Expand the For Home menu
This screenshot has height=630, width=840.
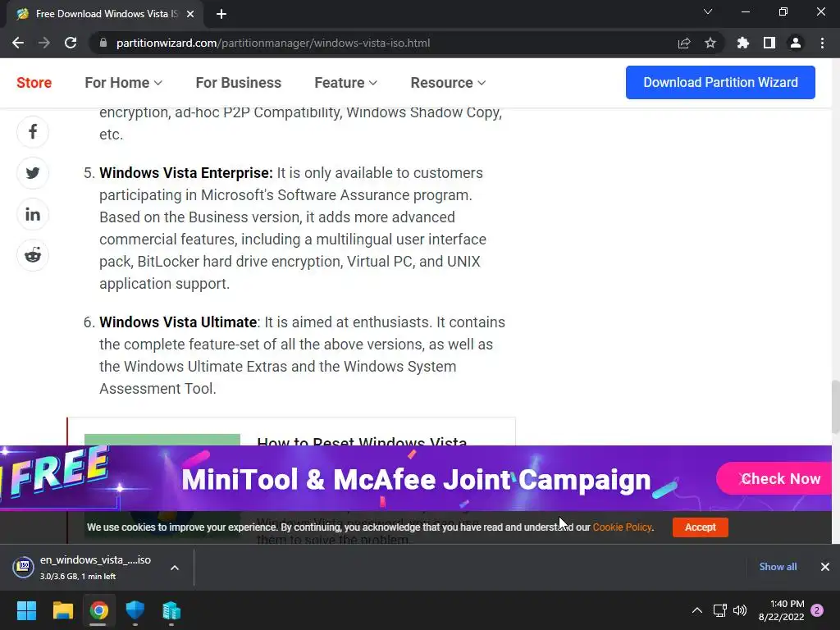(x=123, y=83)
